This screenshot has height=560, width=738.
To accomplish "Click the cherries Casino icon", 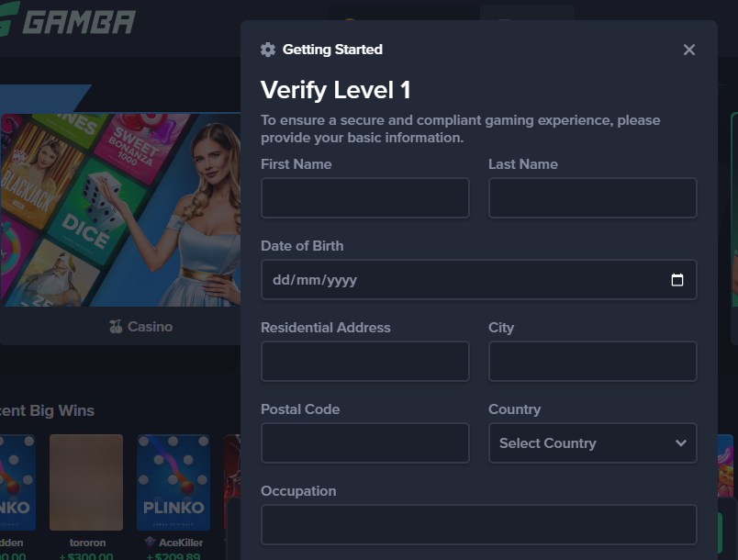I will click(116, 327).
